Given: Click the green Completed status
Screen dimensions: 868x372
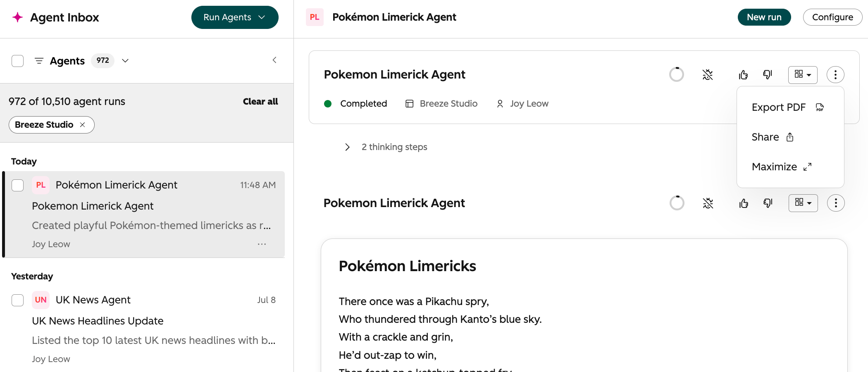Looking at the screenshot, I should click(x=356, y=104).
